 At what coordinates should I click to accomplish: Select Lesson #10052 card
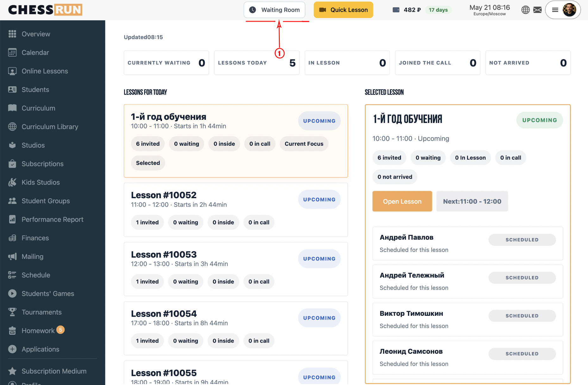coord(236,210)
